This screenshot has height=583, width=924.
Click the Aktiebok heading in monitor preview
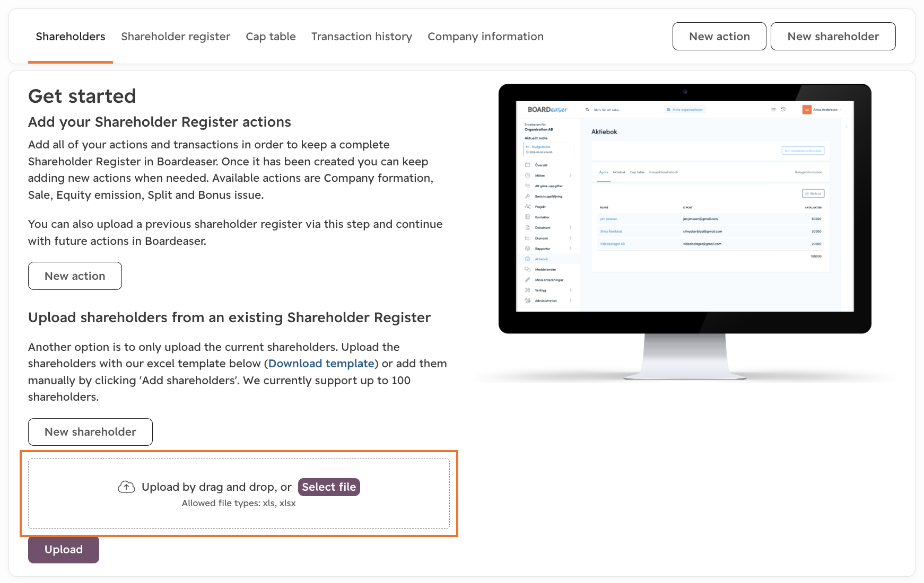pos(604,132)
